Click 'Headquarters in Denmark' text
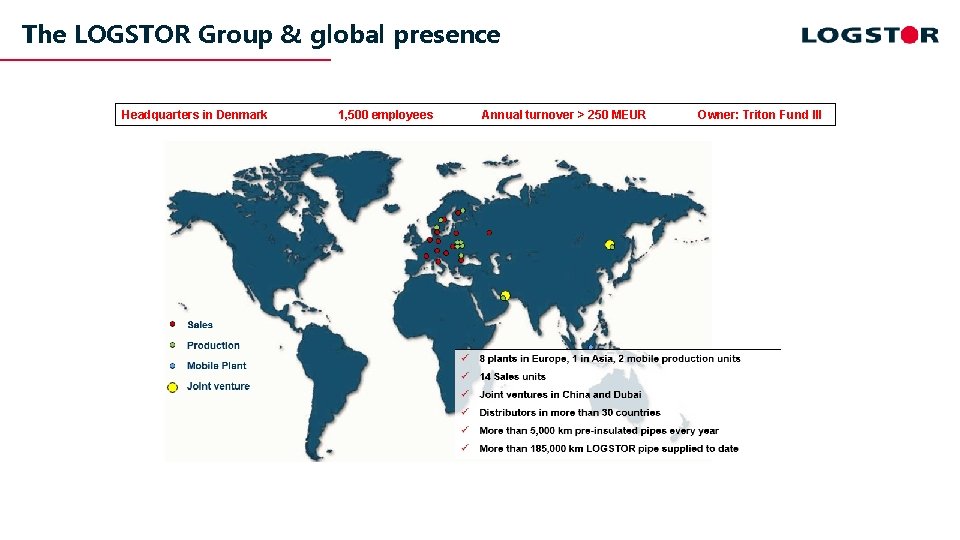Image resolution: width=960 pixels, height=540 pixels. (x=194, y=114)
